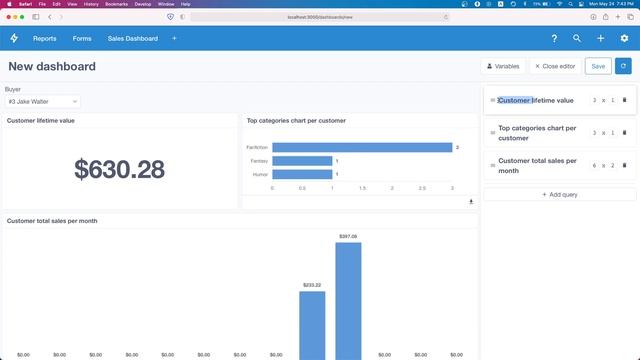Viewport: 640px width, 360px height.
Task: Open the Buyer dropdown
Action: pyautogui.click(x=42, y=102)
